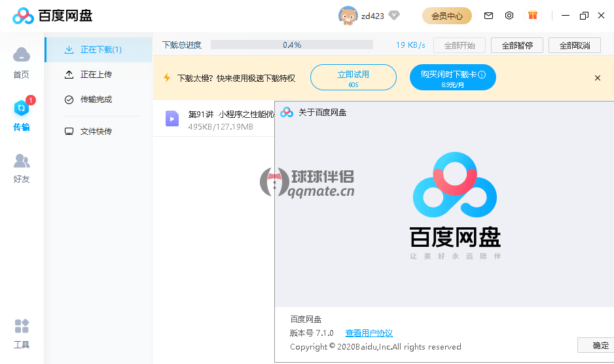Go to 首页 home in sidebar
Screen dimensions: 614x364
[x=22, y=62]
